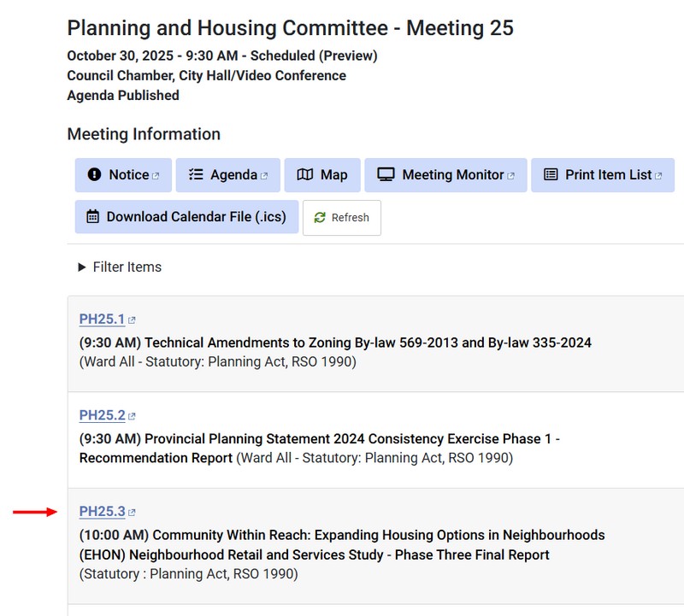
Task: Click the list icon on Print Item List
Action: (x=551, y=175)
